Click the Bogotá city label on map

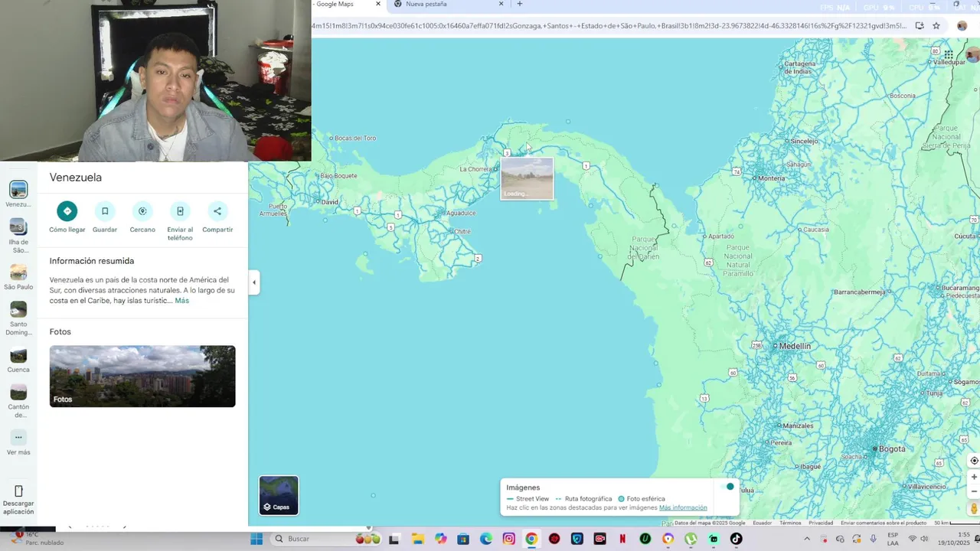pyautogui.click(x=892, y=449)
